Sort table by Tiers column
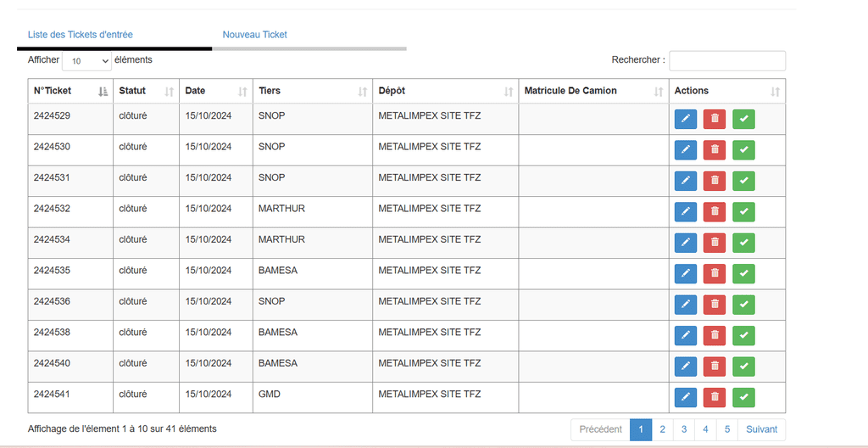 (313, 91)
